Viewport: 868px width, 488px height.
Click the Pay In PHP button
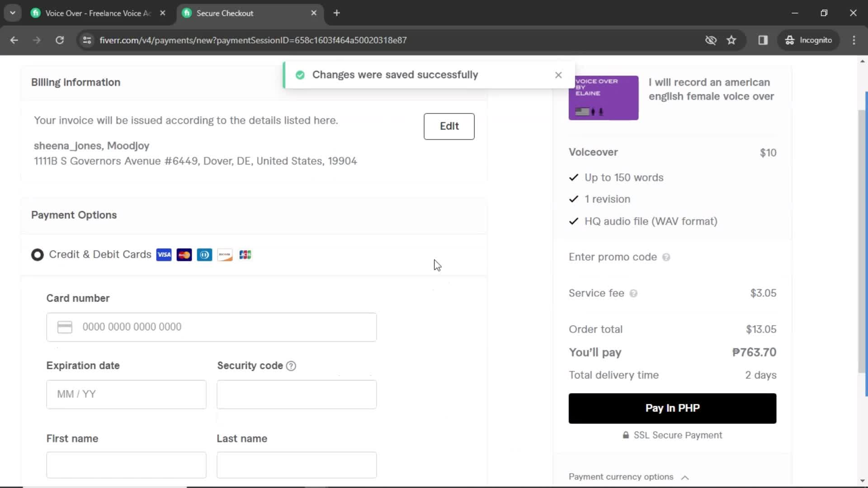click(x=672, y=408)
